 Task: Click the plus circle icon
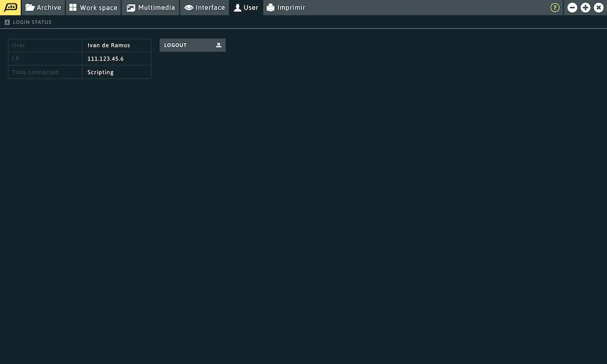[x=585, y=8]
